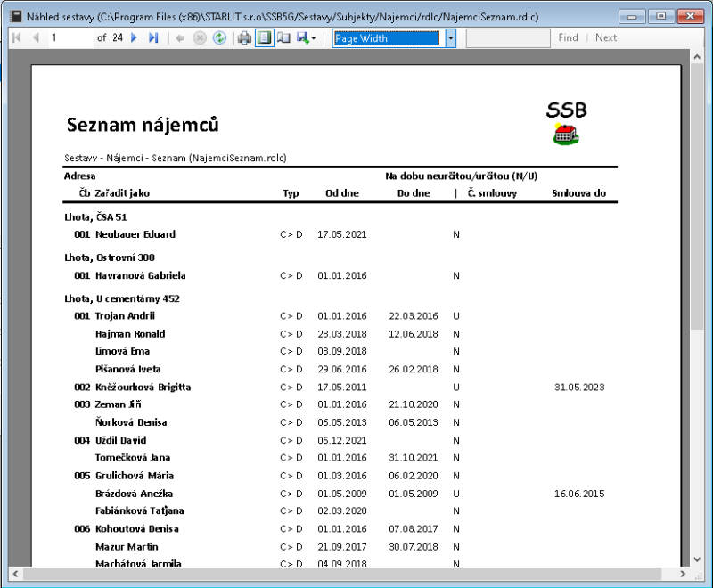Go to the previous report page
This screenshot has height=588, width=713.
tap(36, 38)
